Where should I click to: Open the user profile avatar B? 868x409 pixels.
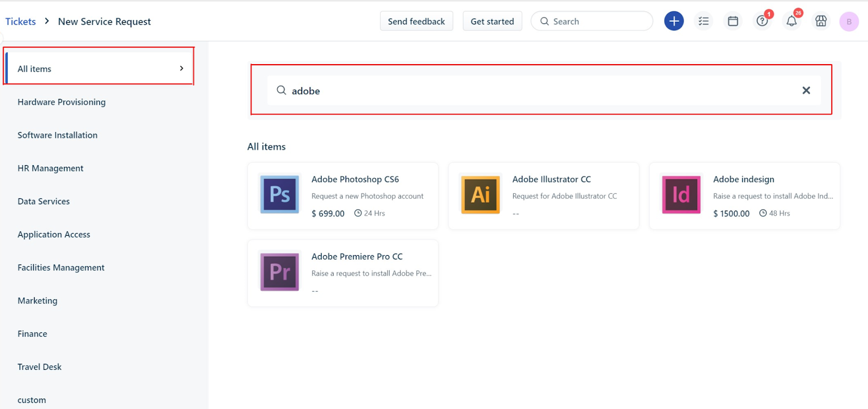849,22
